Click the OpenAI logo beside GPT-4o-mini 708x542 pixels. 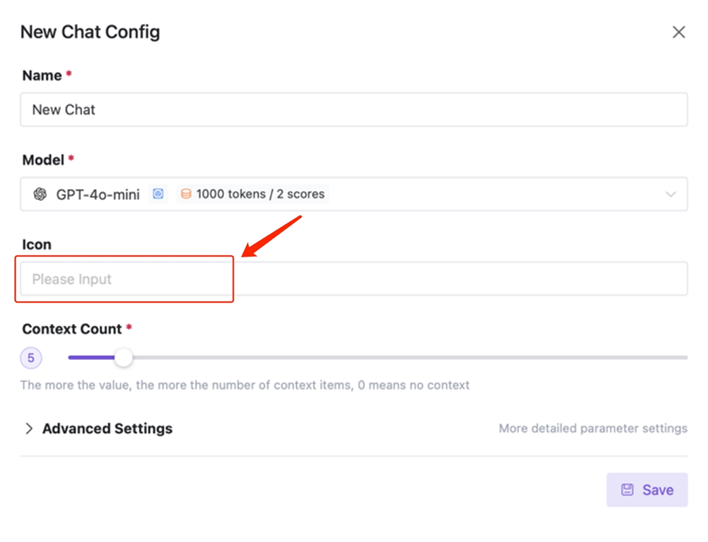pyautogui.click(x=40, y=194)
